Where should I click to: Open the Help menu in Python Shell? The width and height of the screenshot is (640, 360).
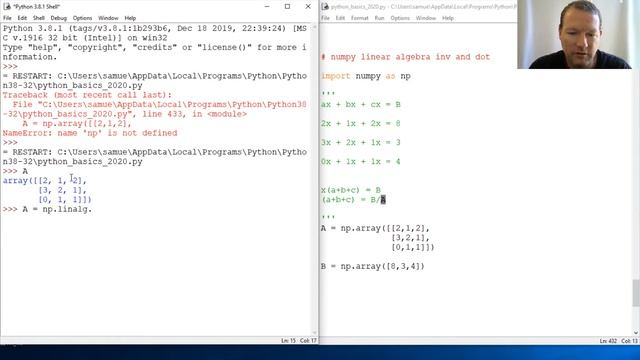[130, 18]
